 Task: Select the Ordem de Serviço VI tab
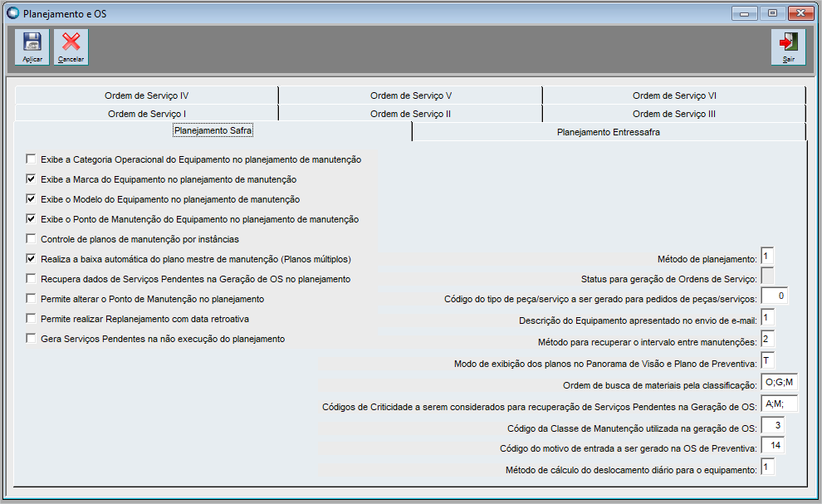click(x=674, y=95)
